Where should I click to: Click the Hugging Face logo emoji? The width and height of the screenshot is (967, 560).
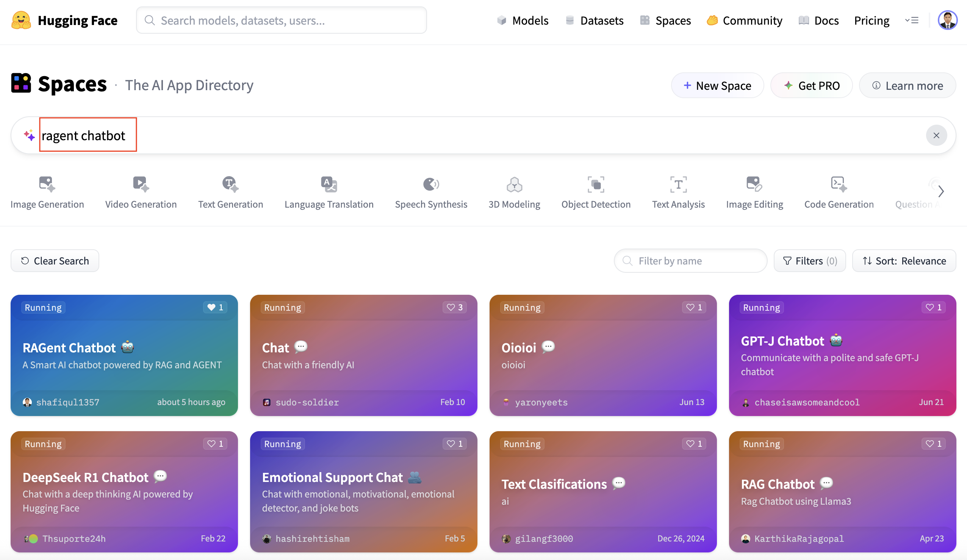click(21, 20)
